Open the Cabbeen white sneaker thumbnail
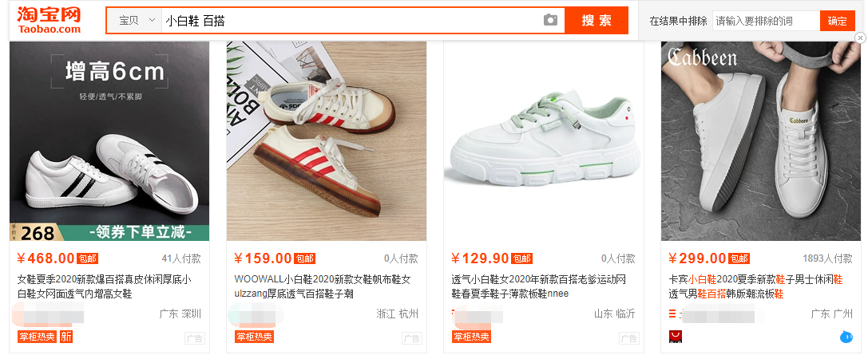Image resolution: width=868 pixels, height=355 pixels. pos(761,141)
